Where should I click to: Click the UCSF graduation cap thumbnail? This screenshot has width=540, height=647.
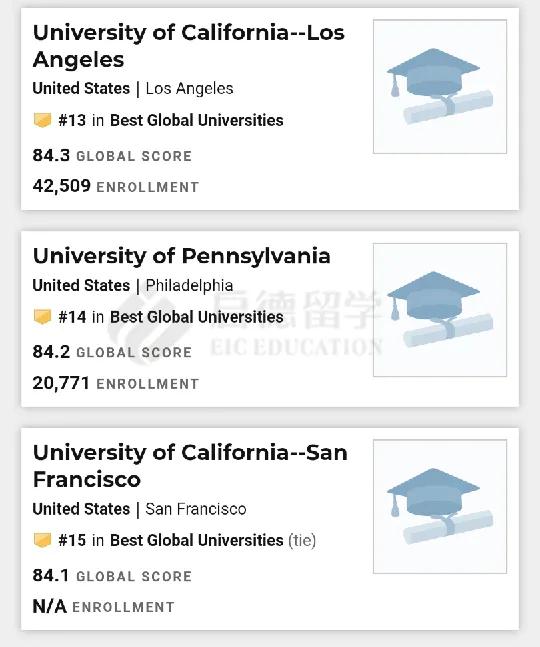point(440,507)
